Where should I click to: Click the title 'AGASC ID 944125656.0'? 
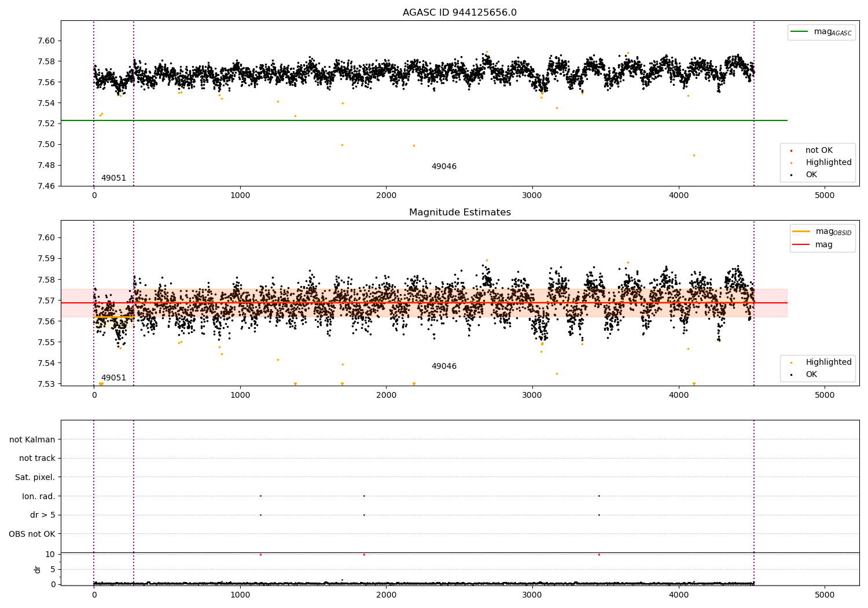click(459, 13)
